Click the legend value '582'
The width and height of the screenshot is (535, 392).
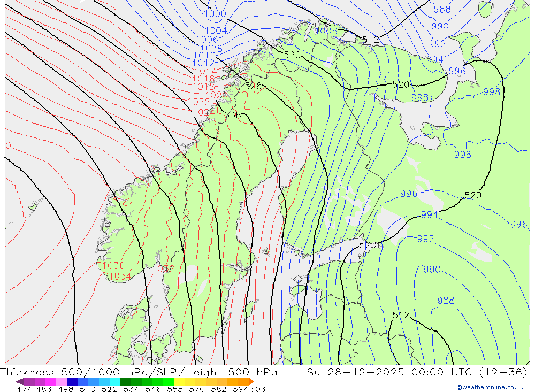[219, 389]
